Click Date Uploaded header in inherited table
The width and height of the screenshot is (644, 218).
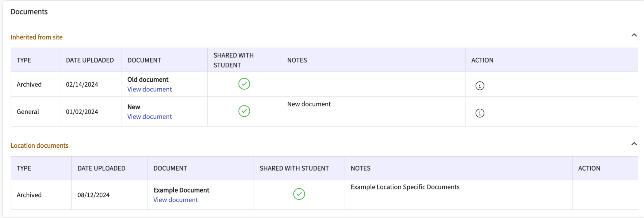(x=90, y=60)
